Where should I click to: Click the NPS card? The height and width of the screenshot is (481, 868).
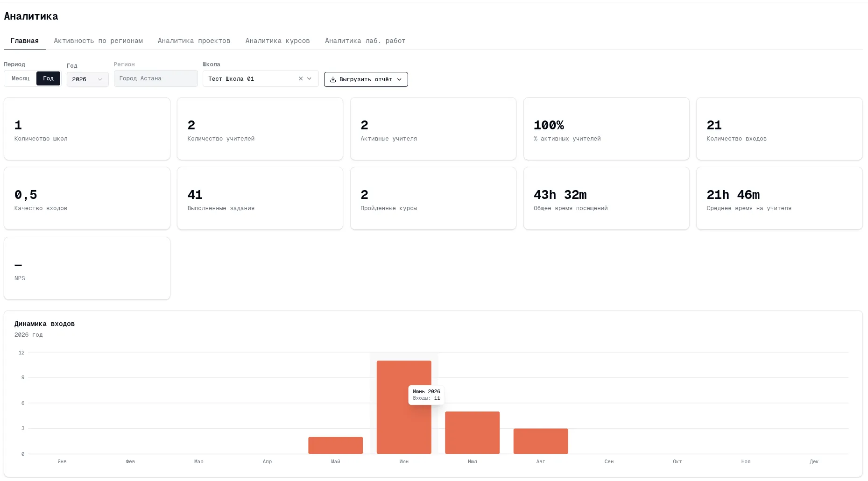click(87, 269)
